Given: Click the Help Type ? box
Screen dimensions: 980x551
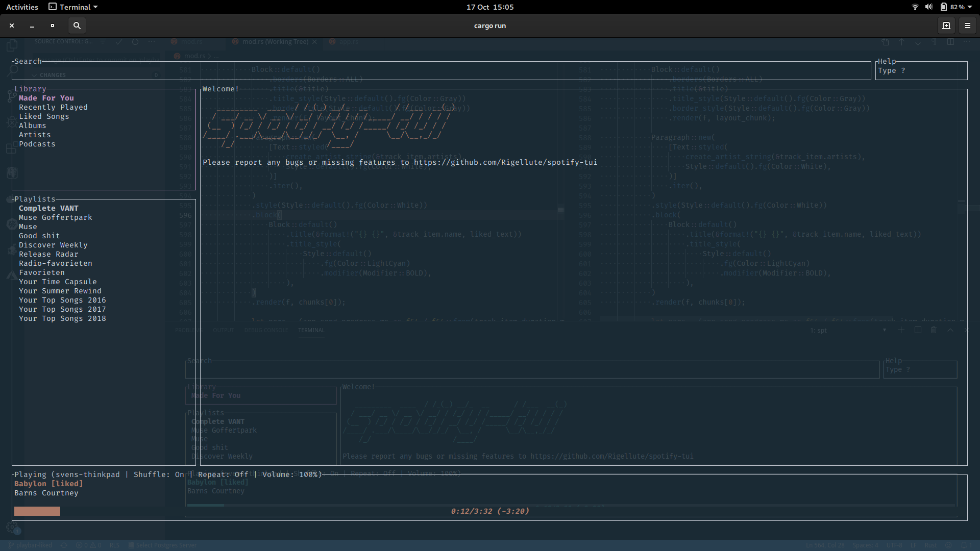Looking at the screenshot, I should (921, 71).
